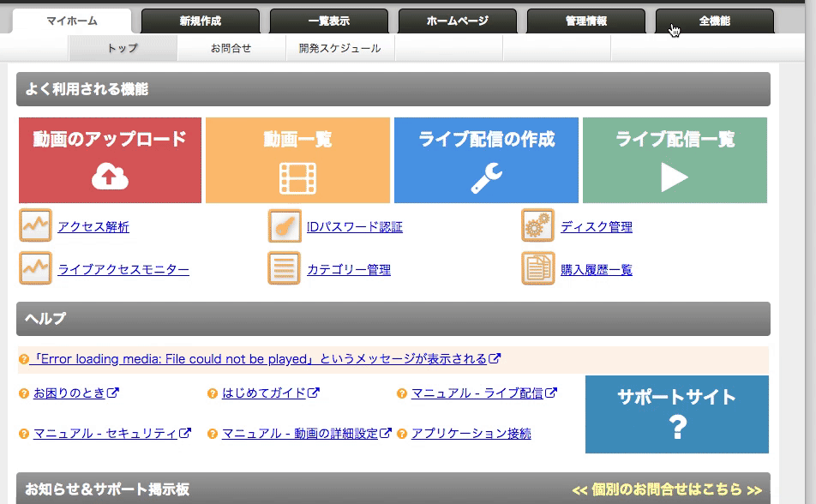This screenshot has height=504, width=816.
Task: Open the Error loading media help link
Action: coord(258,359)
